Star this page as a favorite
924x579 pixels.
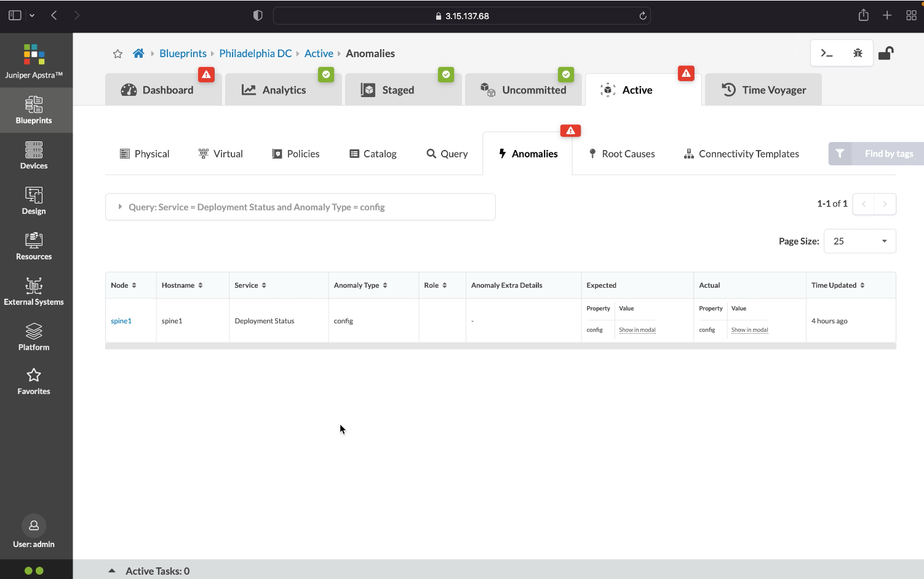point(117,54)
